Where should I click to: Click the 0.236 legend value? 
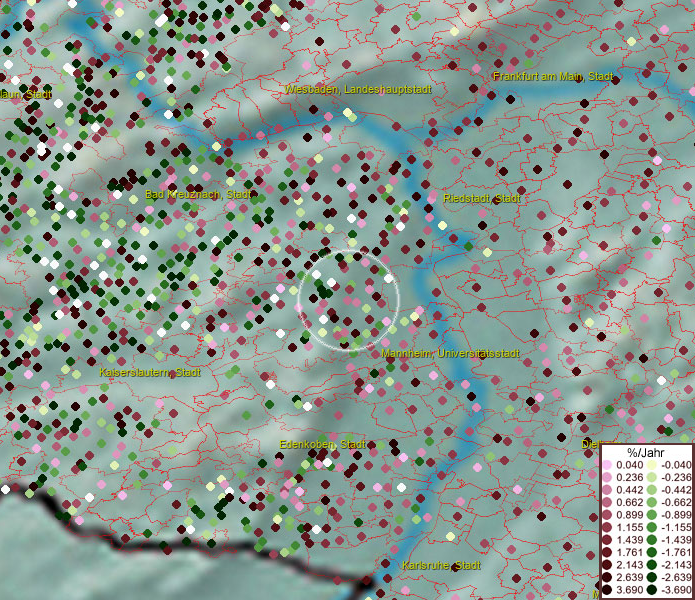[x=629, y=477]
